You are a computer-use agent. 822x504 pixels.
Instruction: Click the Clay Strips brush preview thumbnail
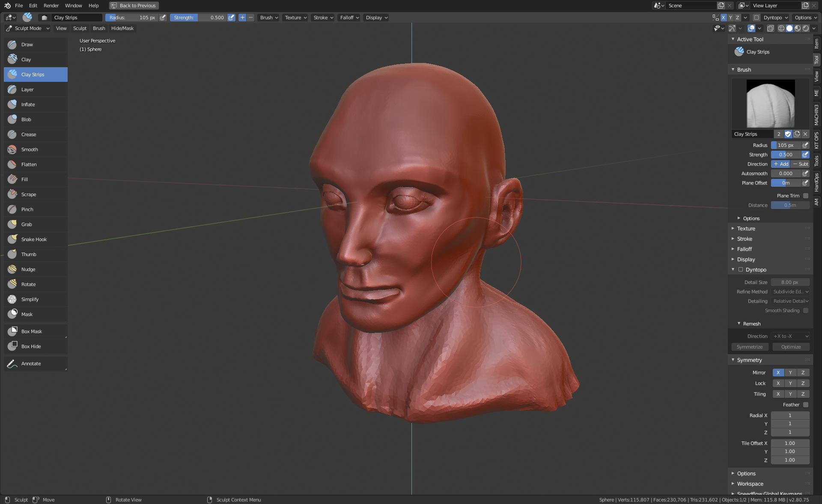770,103
